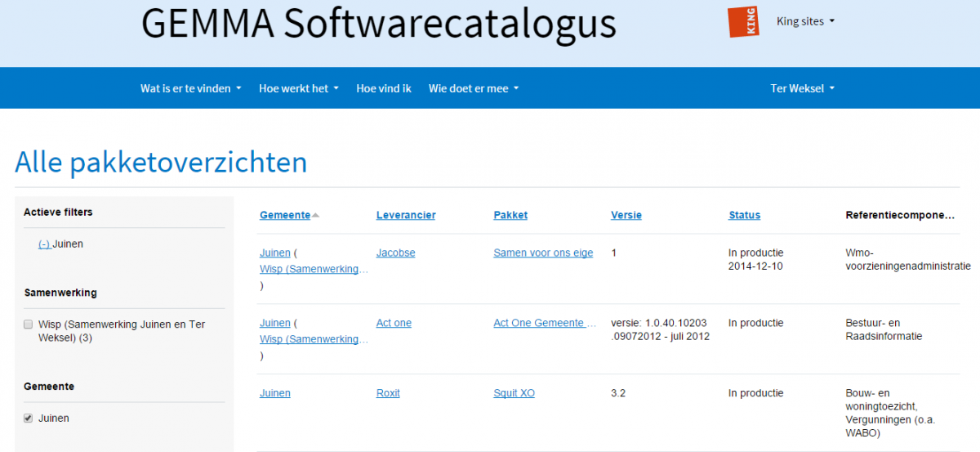Open the Jacobse leverancier link
The height and width of the screenshot is (452, 980).
396,253
